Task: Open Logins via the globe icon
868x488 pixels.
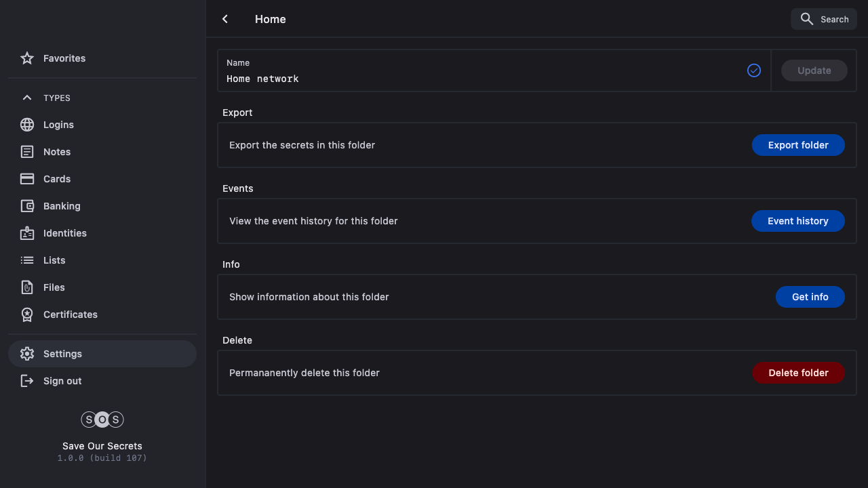Action: tap(27, 125)
